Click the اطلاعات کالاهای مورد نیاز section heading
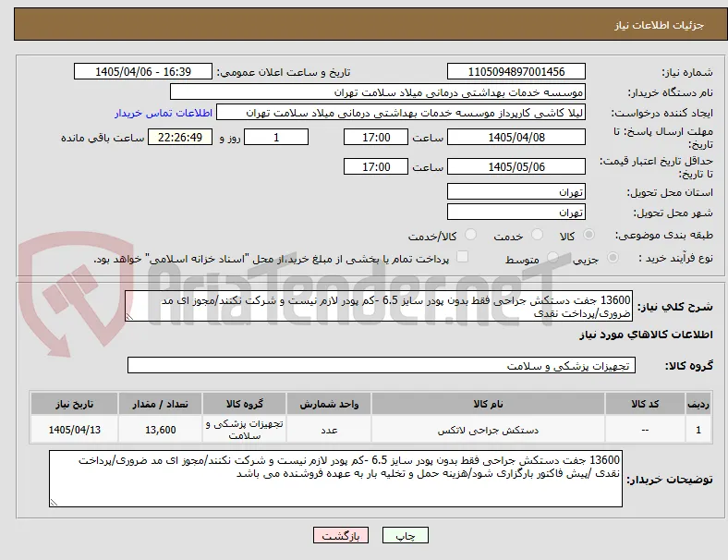 646,335
